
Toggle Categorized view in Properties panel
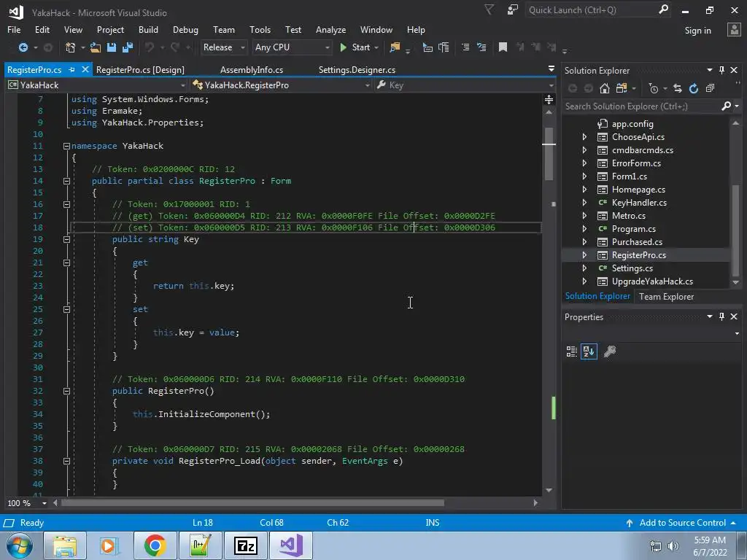tap(572, 351)
